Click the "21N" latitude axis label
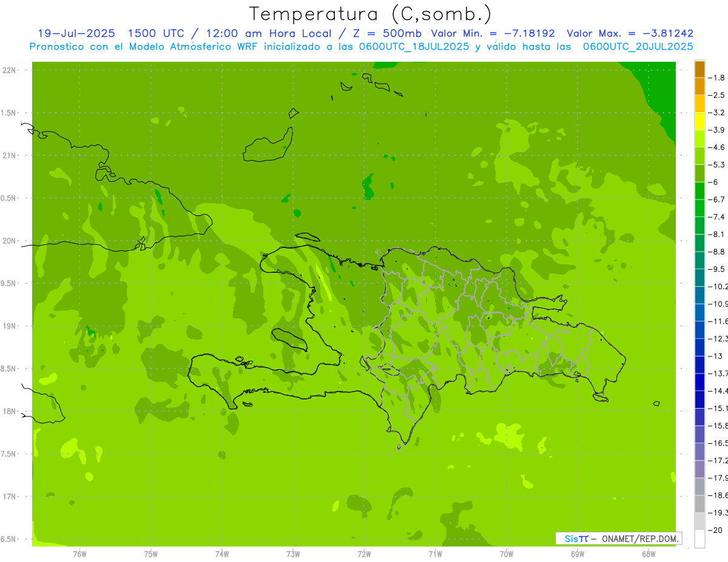This screenshot has width=728, height=562. (x=10, y=155)
